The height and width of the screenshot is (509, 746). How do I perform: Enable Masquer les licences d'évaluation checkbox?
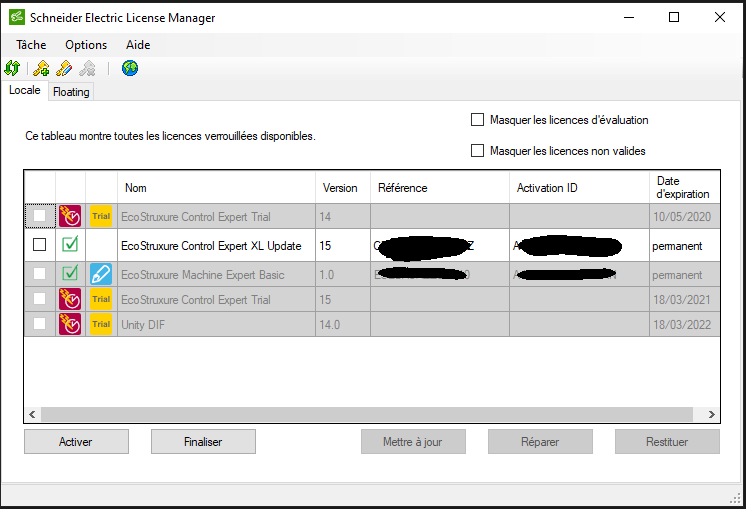coord(477,120)
